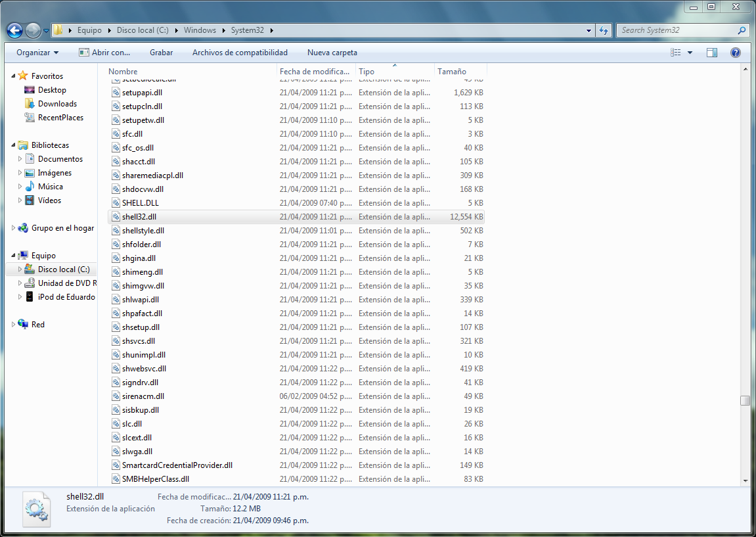Click the Back navigation arrow
Image resolution: width=756 pixels, height=537 pixels.
click(15, 30)
